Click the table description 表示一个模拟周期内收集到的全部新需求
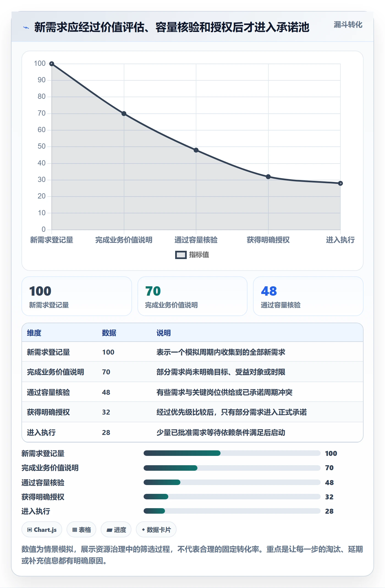The height and width of the screenshot is (588, 385). click(221, 352)
